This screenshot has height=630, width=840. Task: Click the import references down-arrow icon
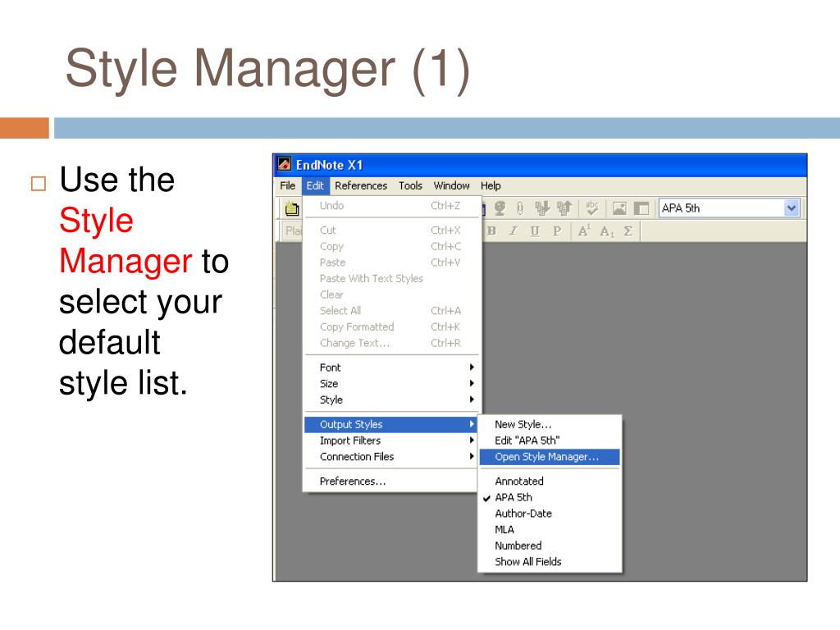click(542, 208)
